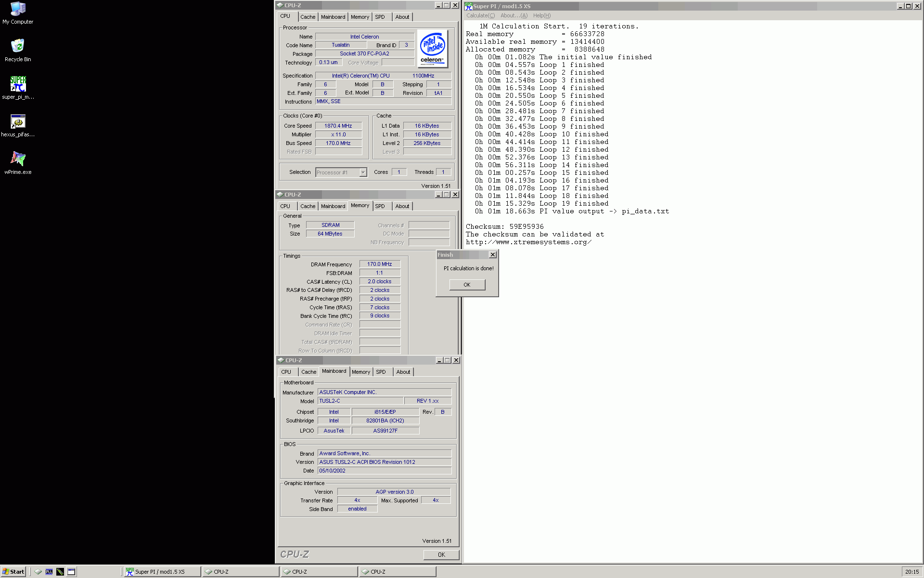Open the Calculate menu in Super PI

pyautogui.click(x=480, y=15)
